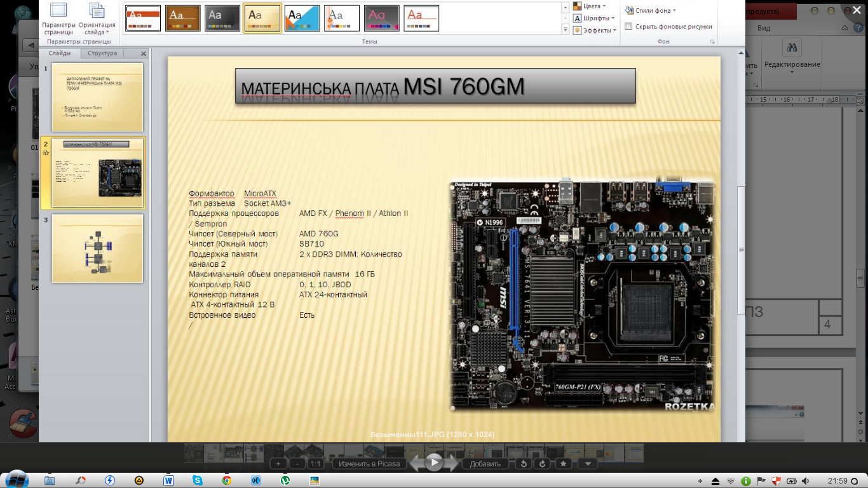Go to the next photo with the right arrow
Viewport: 868px width, 488px height.
(451, 464)
